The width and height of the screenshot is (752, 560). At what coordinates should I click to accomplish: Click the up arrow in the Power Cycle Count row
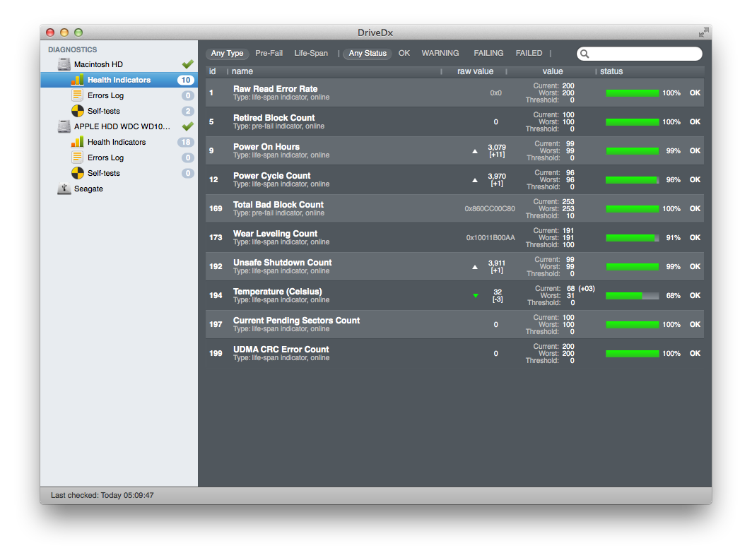click(475, 180)
